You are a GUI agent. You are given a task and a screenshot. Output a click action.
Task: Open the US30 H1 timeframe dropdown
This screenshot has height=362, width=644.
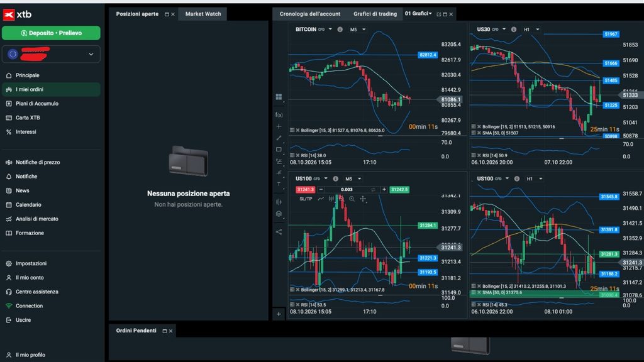[x=531, y=30]
